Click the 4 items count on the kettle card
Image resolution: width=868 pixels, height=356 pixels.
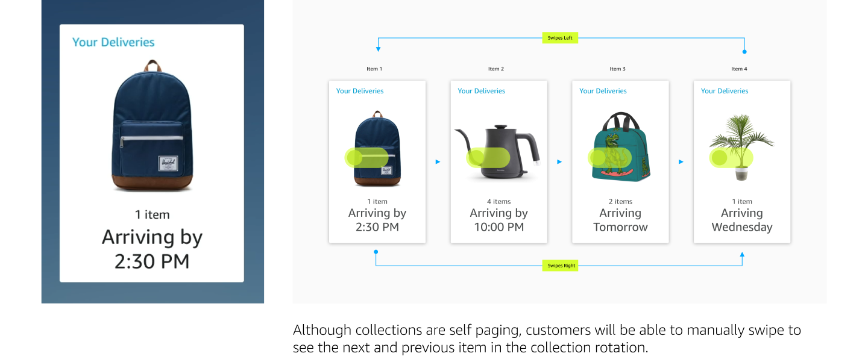[498, 202]
